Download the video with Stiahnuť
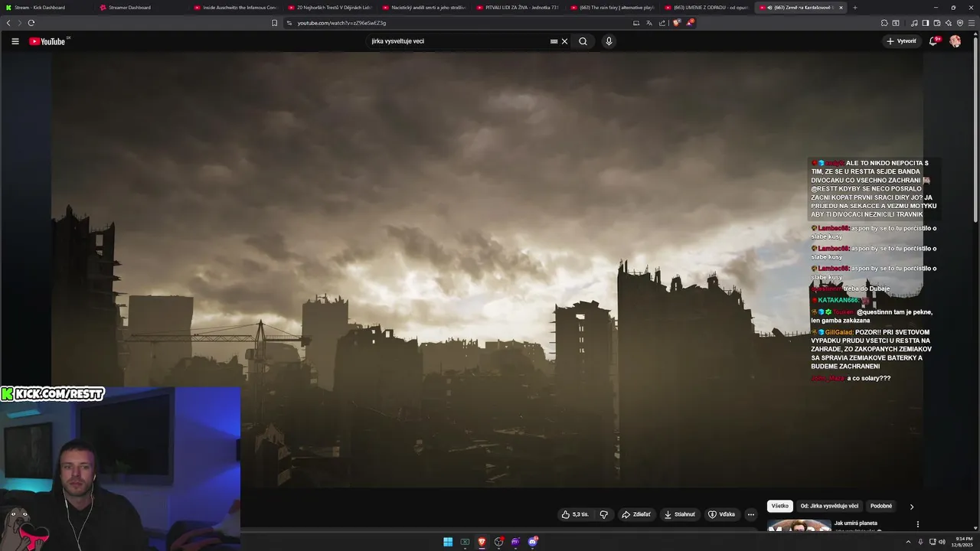The width and height of the screenshot is (980, 551). pyautogui.click(x=680, y=514)
